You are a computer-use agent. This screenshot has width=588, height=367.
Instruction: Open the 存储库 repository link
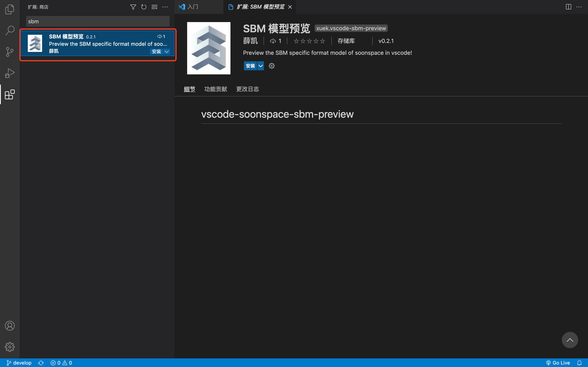point(346,41)
